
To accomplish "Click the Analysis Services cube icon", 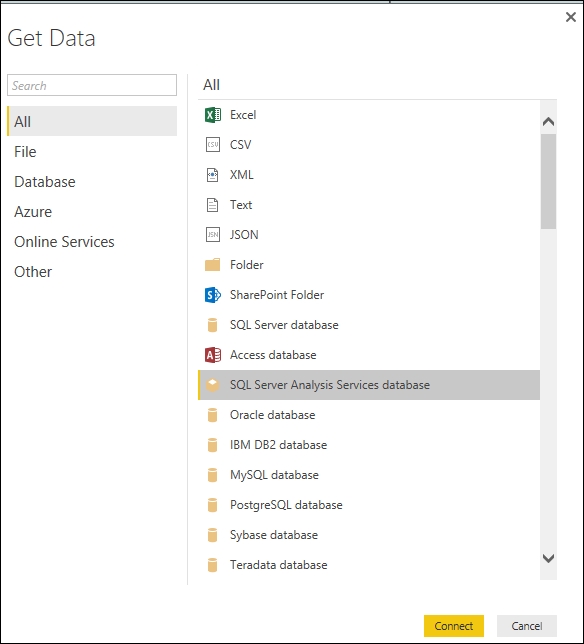I will click(212, 385).
